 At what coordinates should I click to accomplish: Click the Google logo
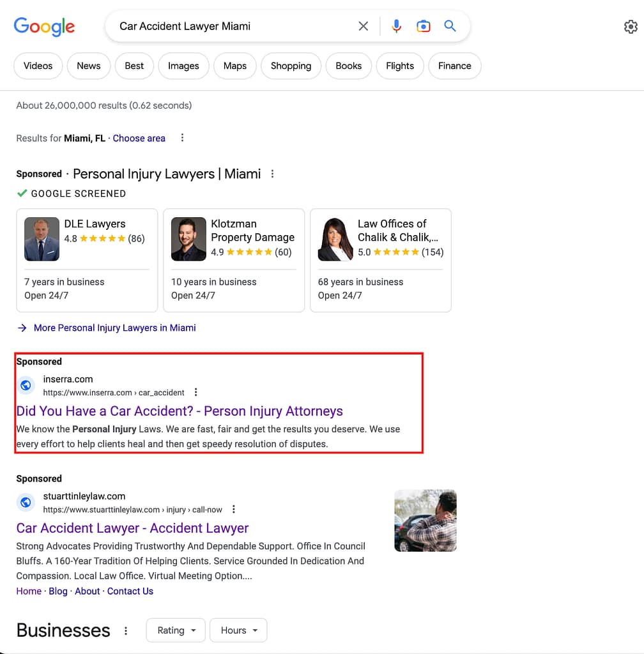click(44, 27)
